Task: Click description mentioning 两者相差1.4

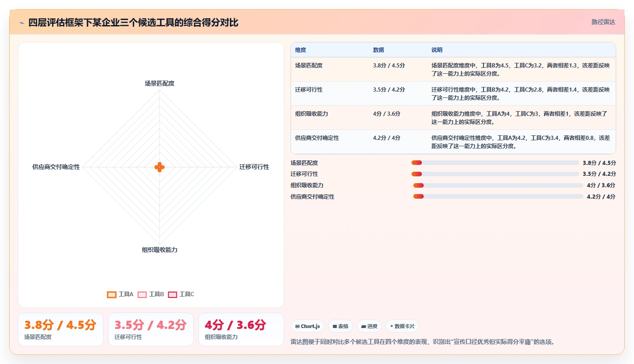Action: pyautogui.click(x=520, y=93)
